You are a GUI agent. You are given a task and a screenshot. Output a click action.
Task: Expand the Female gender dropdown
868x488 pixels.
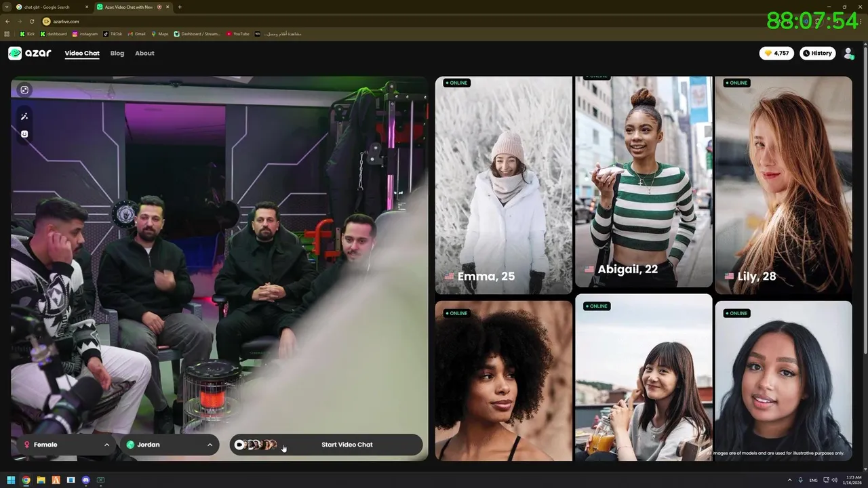tap(66, 445)
